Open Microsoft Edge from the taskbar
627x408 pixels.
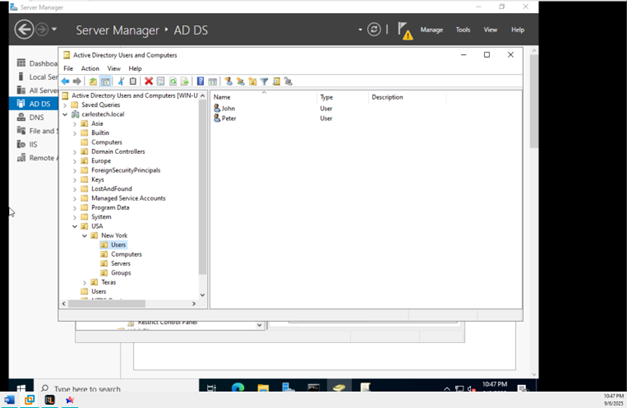pos(238,388)
